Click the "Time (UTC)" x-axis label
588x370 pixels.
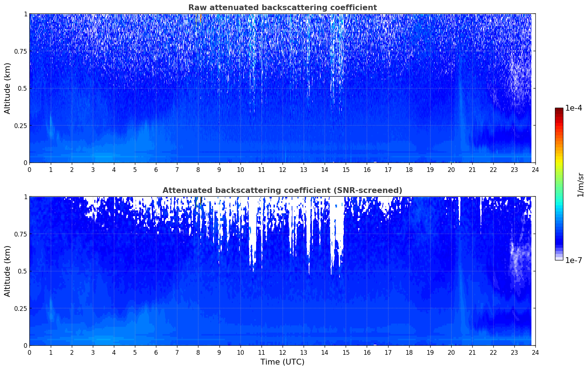[x=282, y=362]
